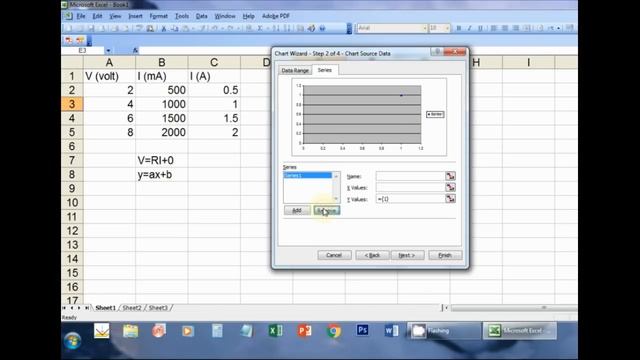640x360 pixels.
Task: Click the Paste toolbar icon
Action: (x=186, y=28)
